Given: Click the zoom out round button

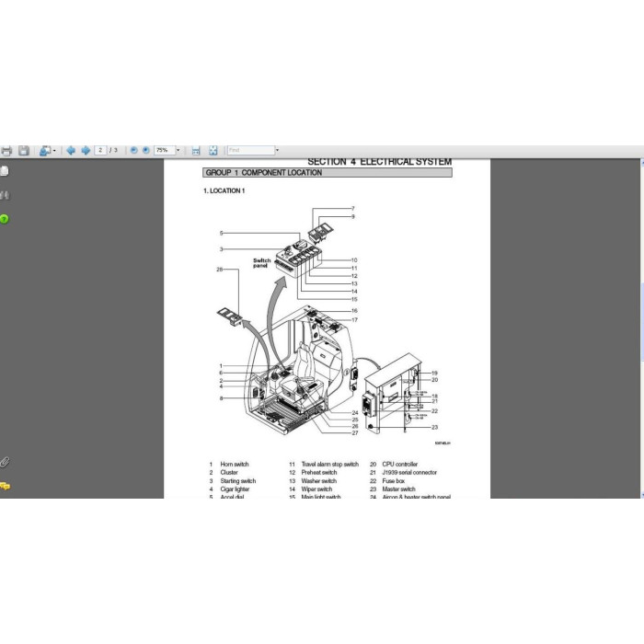Looking at the screenshot, I should click(133, 150).
